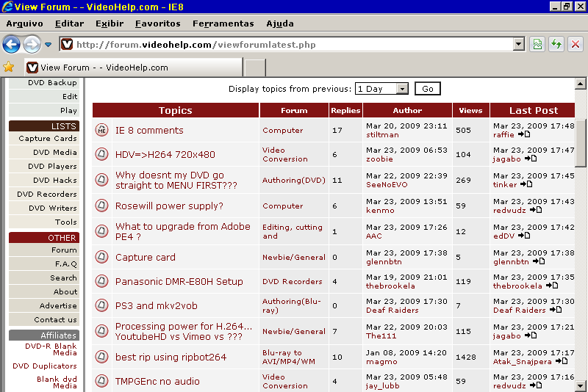Click the Topics column header
The width and height of the screenshot is (588, 392).
(176, 110)
